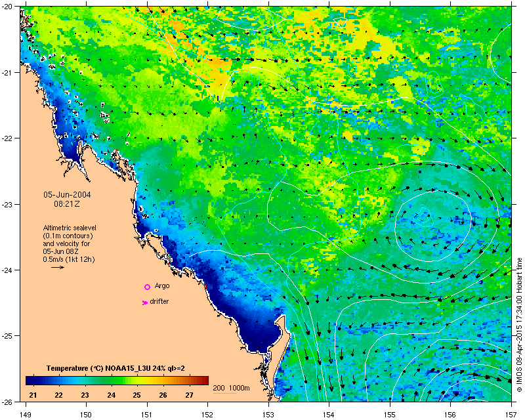Click latitude axis label -26
The width and height of the screenshot is (525, 420).
point(7,402)
